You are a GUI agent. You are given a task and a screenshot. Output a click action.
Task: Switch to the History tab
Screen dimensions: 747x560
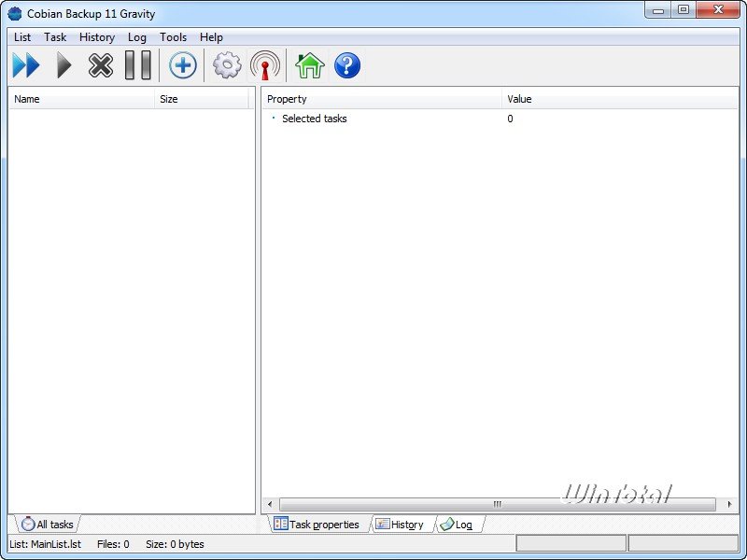point(401,525)
